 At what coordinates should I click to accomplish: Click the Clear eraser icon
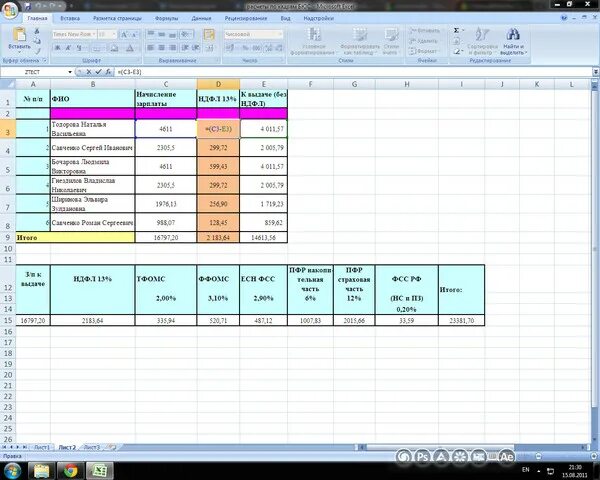pyautogui.click(x=457, y=51)
